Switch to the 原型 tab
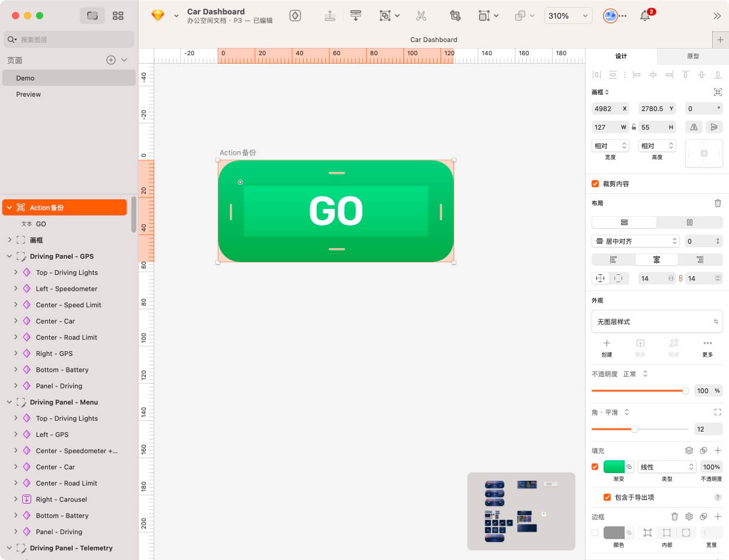729x560 pixels. coord(692,56)
